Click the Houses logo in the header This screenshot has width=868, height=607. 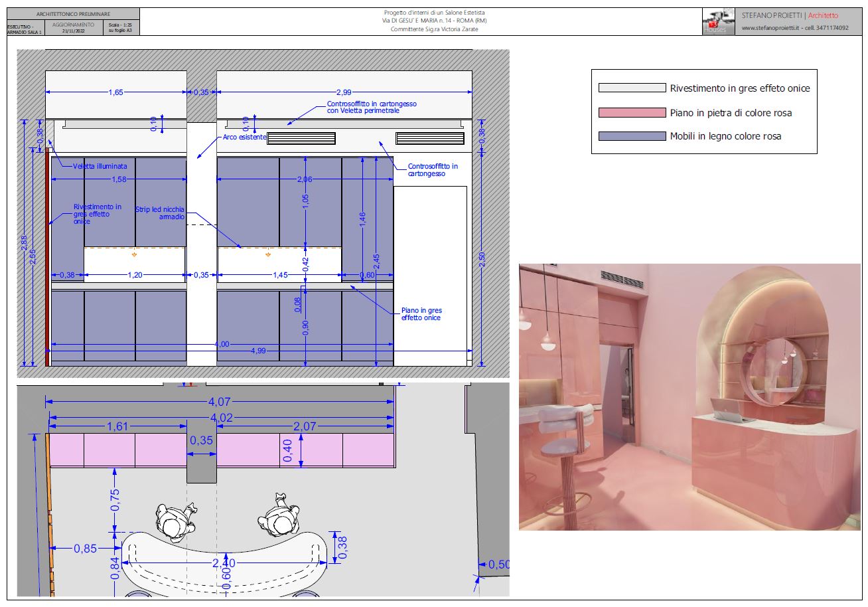coord(718,21)
